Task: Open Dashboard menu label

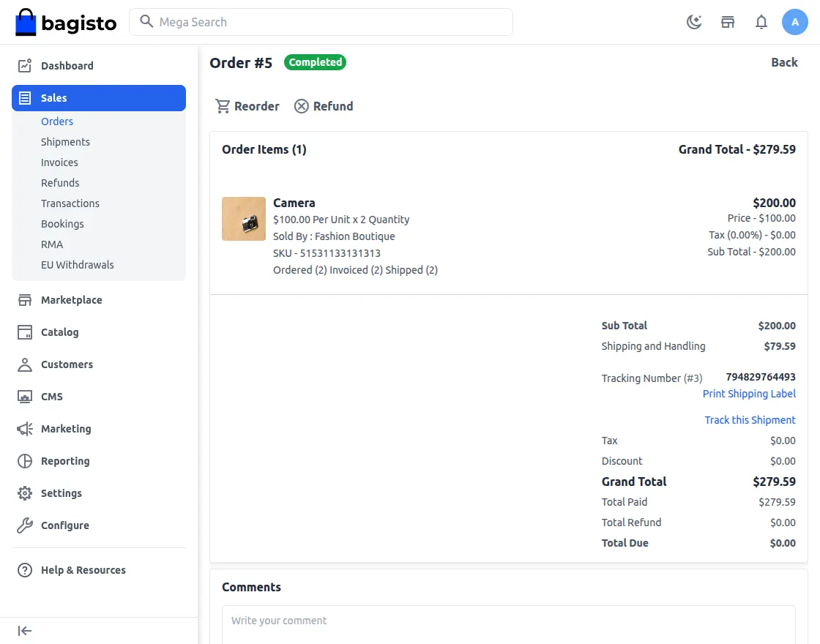Action: click(x=67, y=65)
